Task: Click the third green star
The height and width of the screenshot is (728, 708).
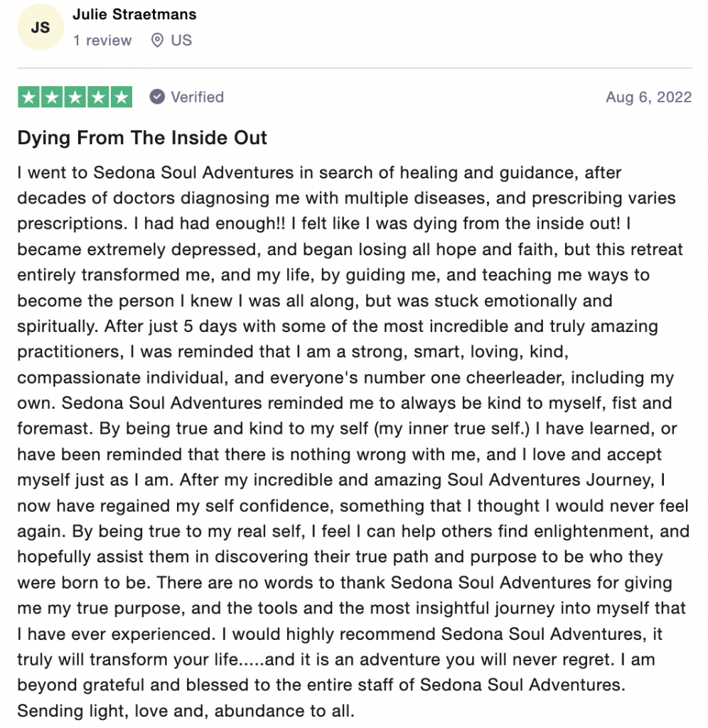Action: [x=75, y=97]
